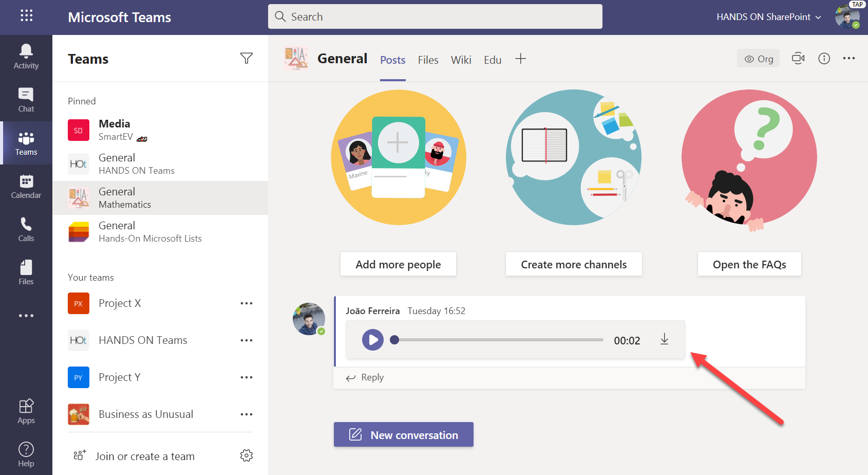Open more options for Project X

tap(247, 303)
